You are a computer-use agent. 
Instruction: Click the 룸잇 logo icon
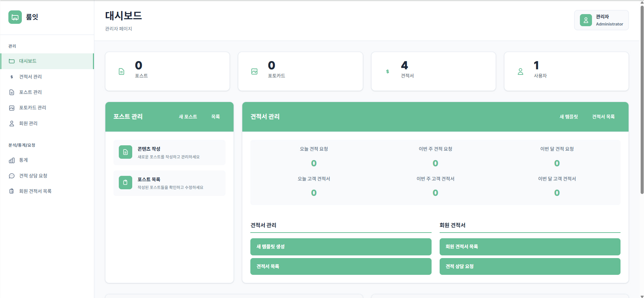[x=15, y=17]
